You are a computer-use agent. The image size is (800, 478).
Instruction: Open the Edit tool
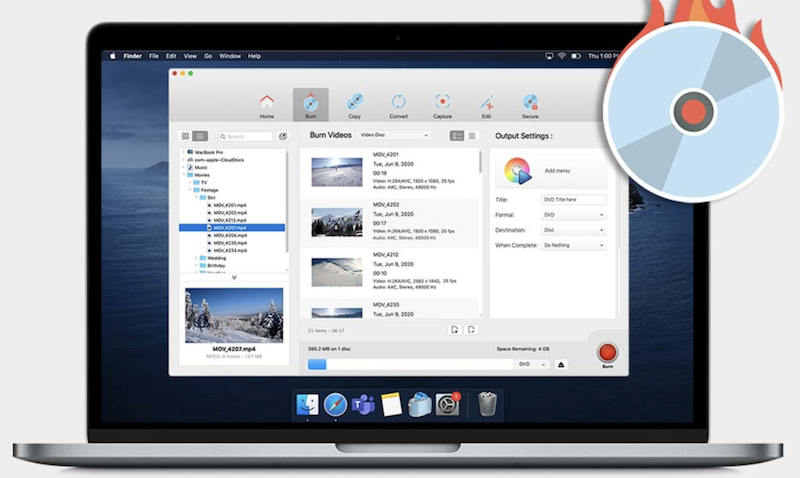point(486,104)
